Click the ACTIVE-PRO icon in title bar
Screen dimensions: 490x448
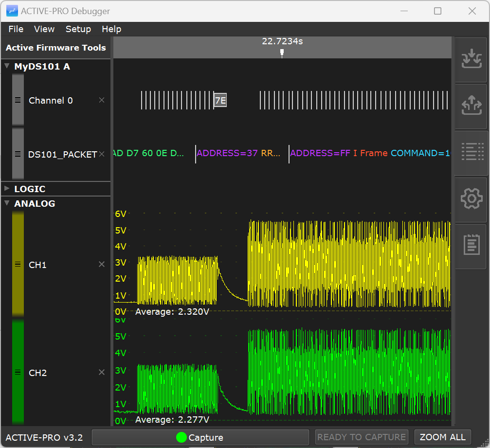pyautogui.click(x=12, y=10)
